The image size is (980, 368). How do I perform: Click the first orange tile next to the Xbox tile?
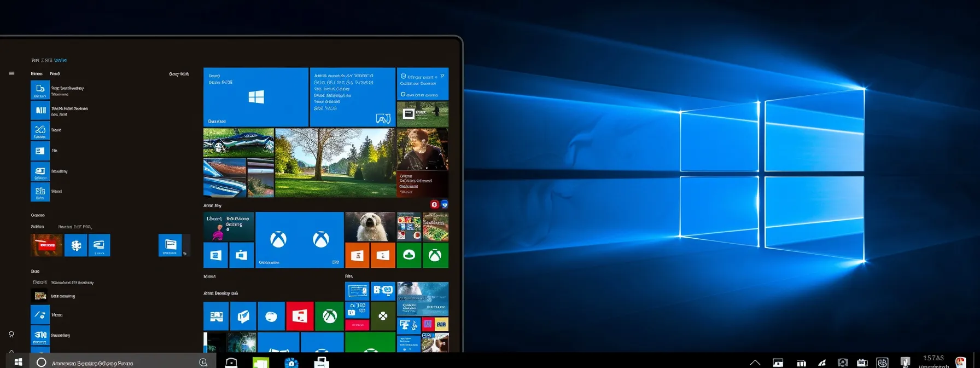[x=357, y=255]
